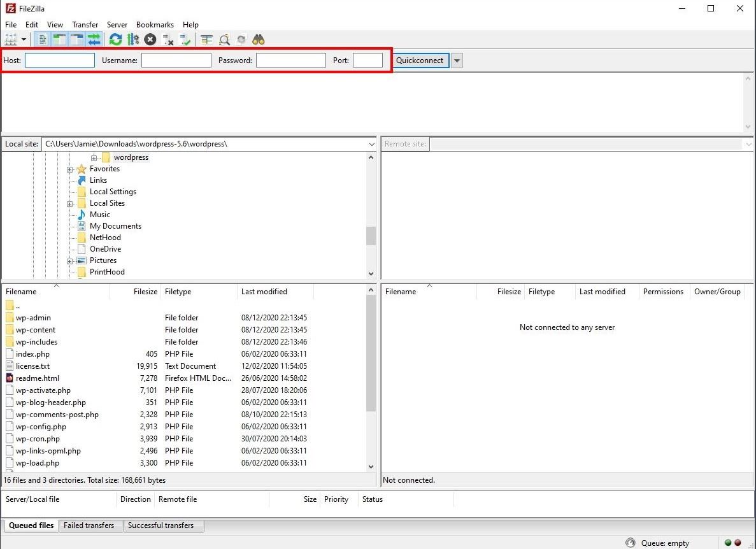Toggle message log display
756x549 pixels.
tap(43, 39)
